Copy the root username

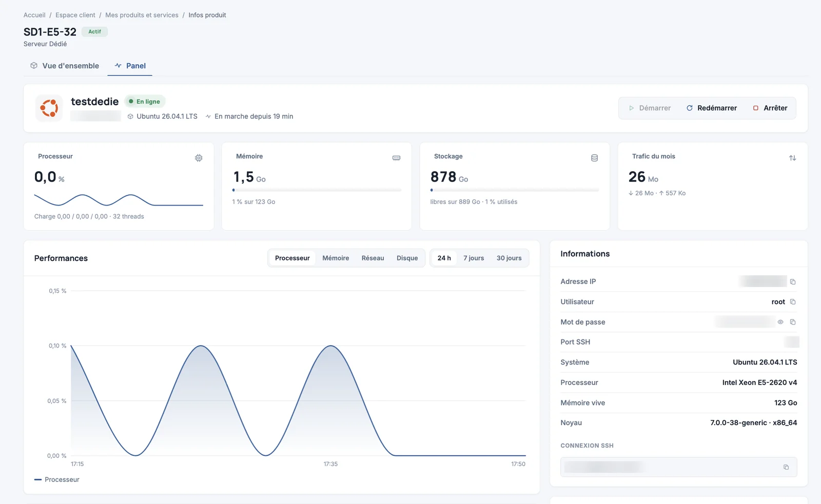(x=793, y=301)
